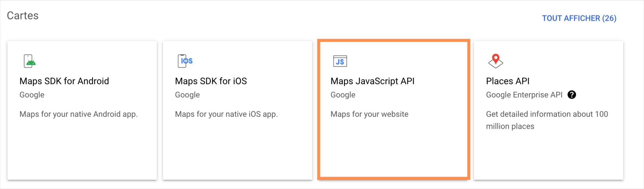Screen dimensions: 644x189
Task: Click Google vendor label under Maps JavaScript API
Action: point(343,95)
